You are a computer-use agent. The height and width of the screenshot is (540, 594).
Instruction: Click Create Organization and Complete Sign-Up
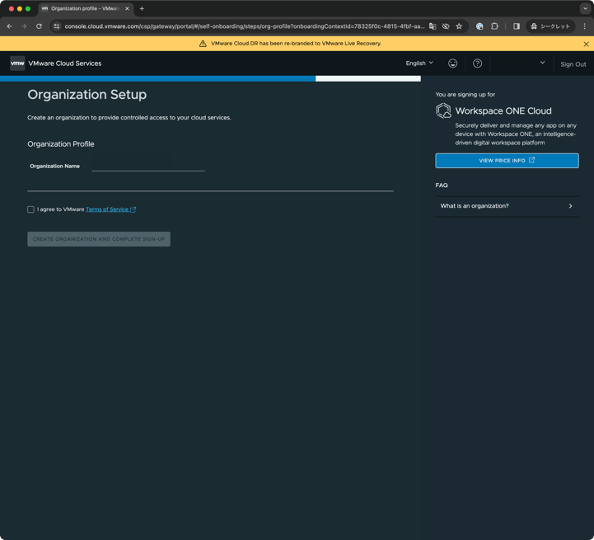(99, 239)
